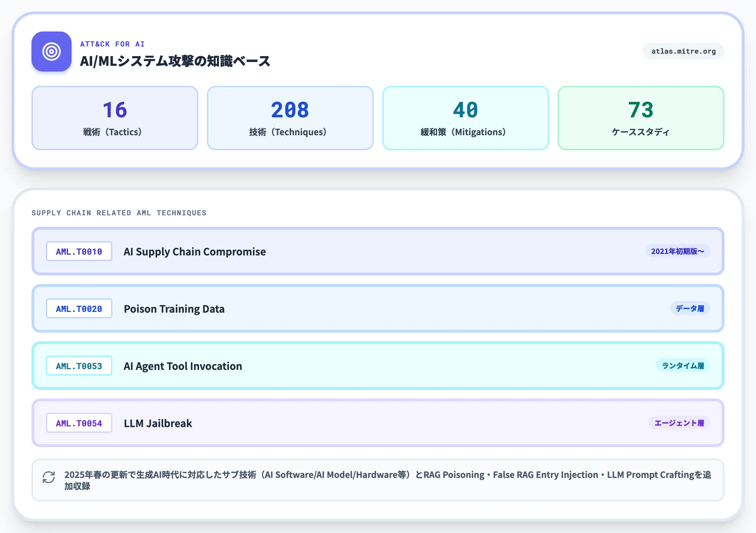Click the refresh arrows icon in update note
The width and height of the screenshot is (756, 533).
pyautogui.click(x=49, y=477)
